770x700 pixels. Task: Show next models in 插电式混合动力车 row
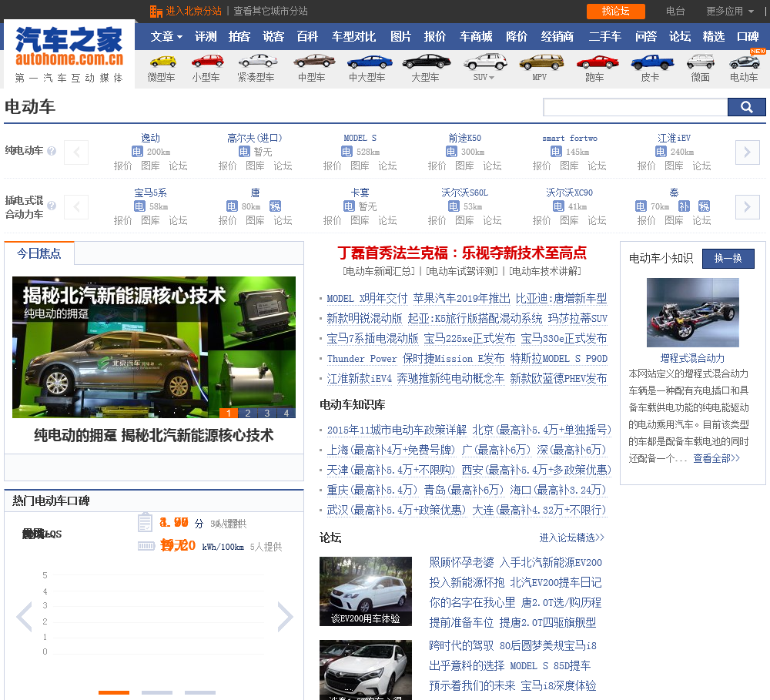(747, 207)
